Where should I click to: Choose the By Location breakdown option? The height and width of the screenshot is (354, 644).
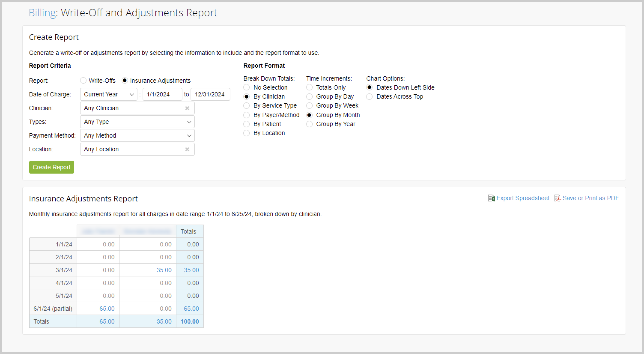[246, 133]
